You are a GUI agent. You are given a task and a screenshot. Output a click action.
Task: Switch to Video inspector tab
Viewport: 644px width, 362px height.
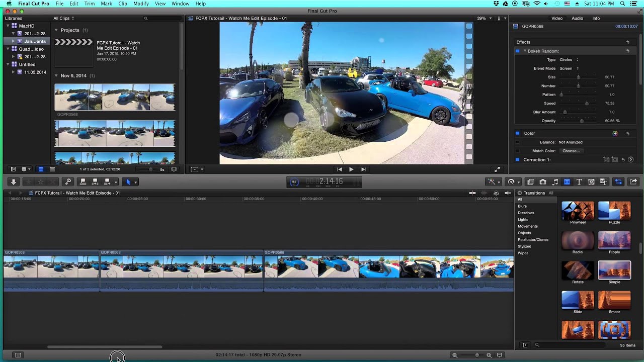(x=557, y=19)
